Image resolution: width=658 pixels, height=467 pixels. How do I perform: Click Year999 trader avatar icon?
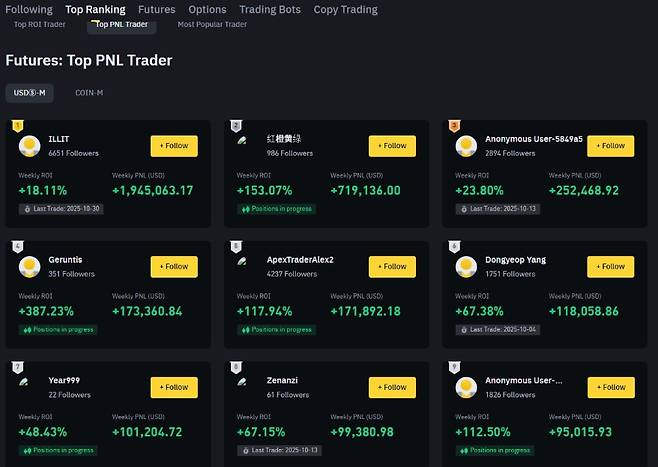click(x=25, y=382)
